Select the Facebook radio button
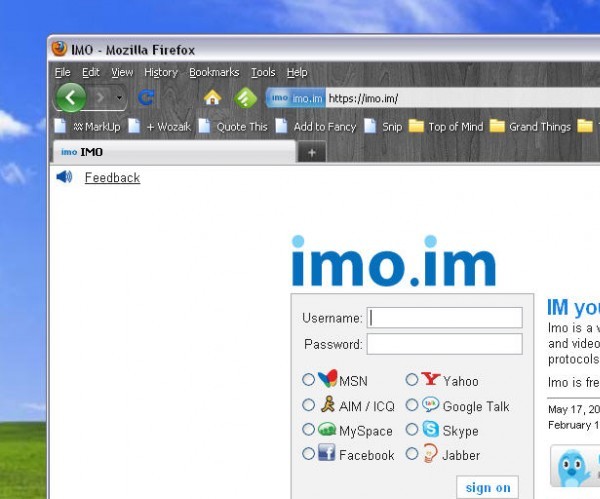600x499 pixels. coord(308,454)
